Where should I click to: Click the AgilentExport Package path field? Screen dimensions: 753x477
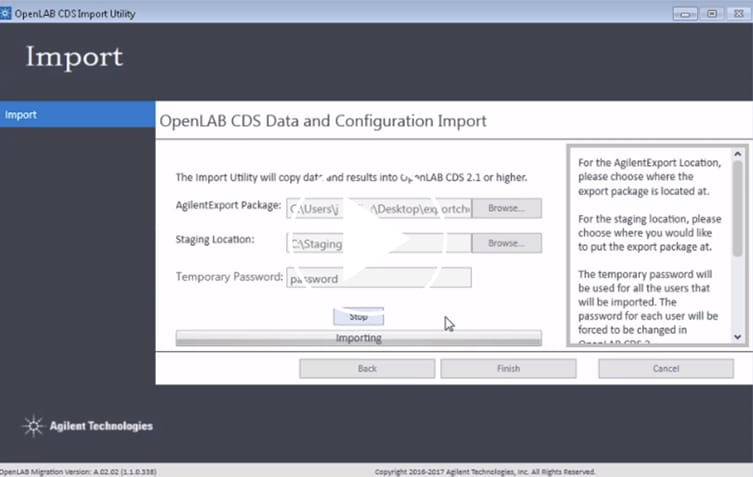(x=378, y=209)
